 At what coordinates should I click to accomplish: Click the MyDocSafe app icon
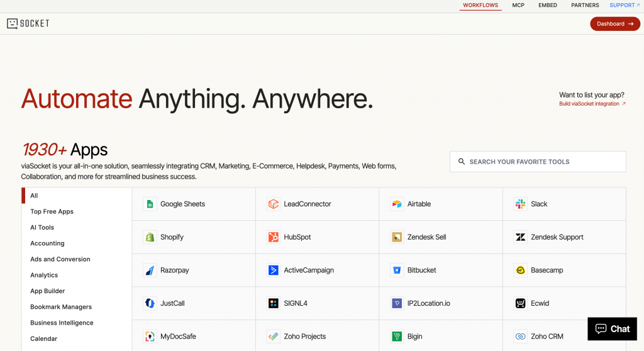(150, 336)
